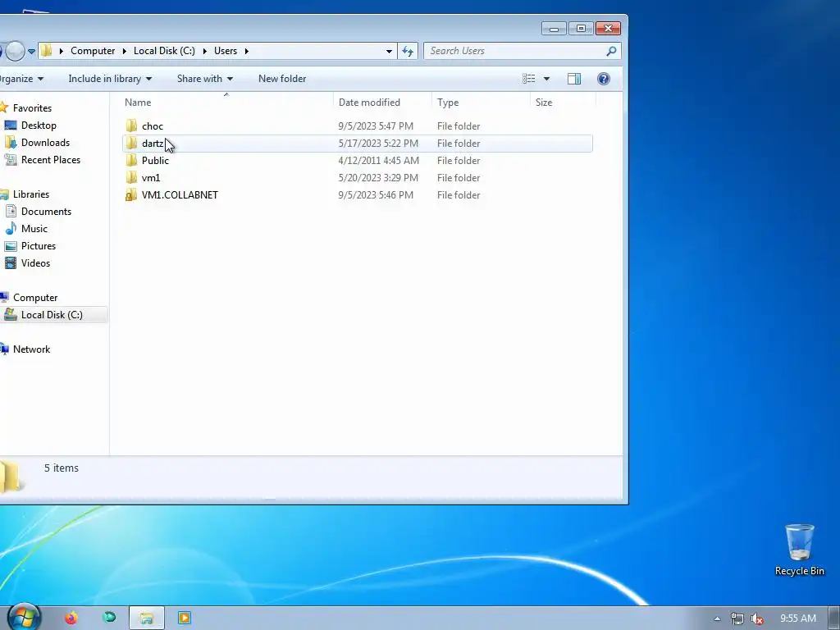The width and height of the screenshot is (840, 630).
Task: Click the 9:55 AM clock
Action: tap(798, 619)
